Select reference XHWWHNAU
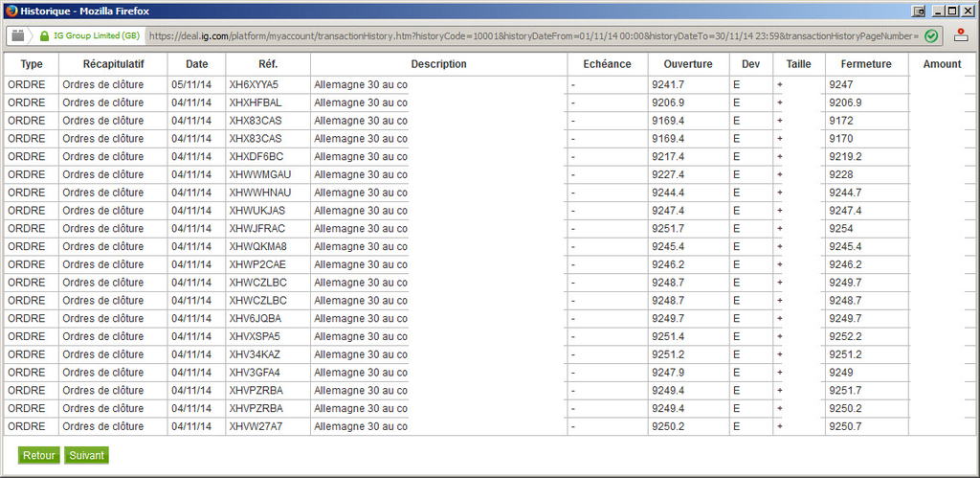Image resolution: width=980 pixels, height=478 pixels. click(x=260, y=193)
